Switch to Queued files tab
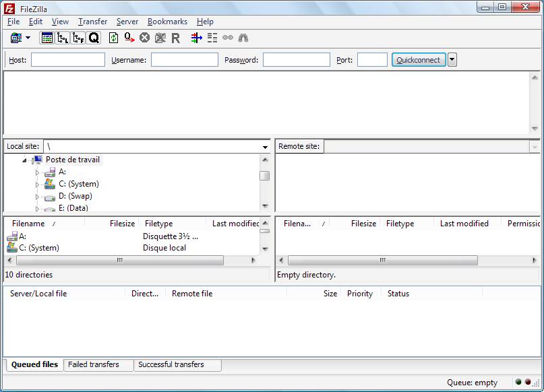Image resolution: width=544 pixels, height=392 pixels. tap(34, 364)
